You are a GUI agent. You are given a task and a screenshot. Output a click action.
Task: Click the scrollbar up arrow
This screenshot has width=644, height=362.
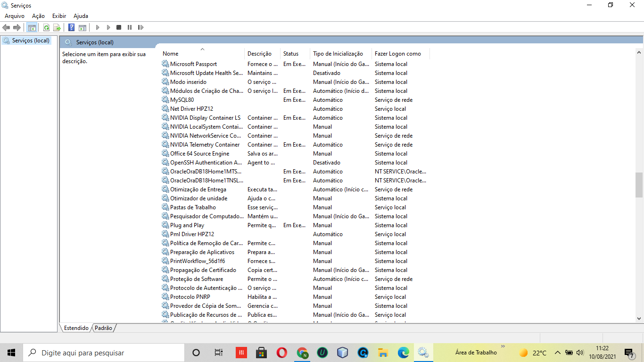(639, 52)
